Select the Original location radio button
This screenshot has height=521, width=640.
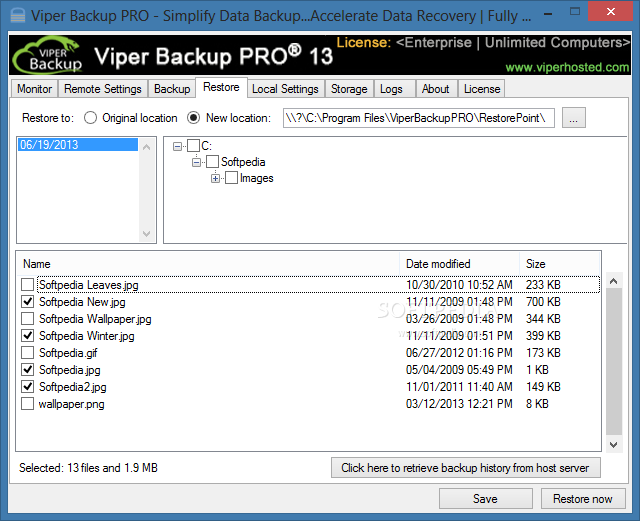pyautogui.click(x=90, y=118)
